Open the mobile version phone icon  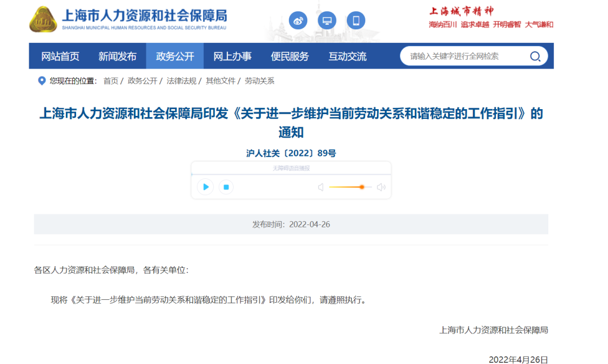(356, 20)
